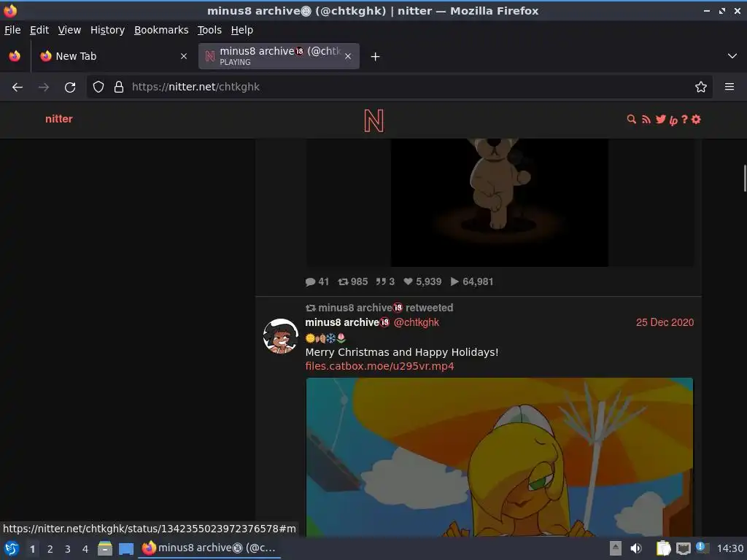The width and height of the screenshot is (747, 560).
Task: Click the page vertical scrollbar thumb
Action: pyautogui.click(x=744, y=178)
